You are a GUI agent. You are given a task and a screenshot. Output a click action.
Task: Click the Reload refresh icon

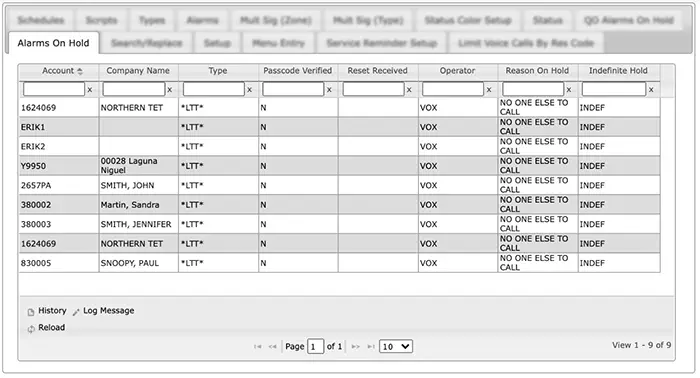coord(31,329)
